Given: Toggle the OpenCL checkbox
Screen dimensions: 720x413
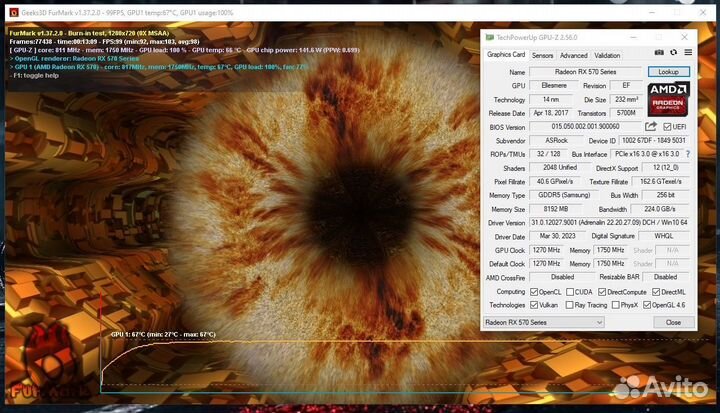Looking at the screenshot, I should click(x=534, y=291).
